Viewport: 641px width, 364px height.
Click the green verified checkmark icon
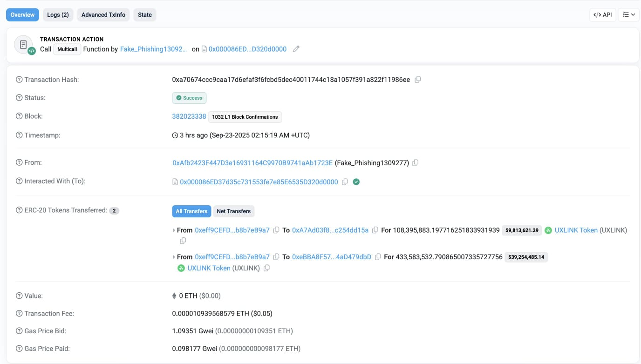(356, 182)
